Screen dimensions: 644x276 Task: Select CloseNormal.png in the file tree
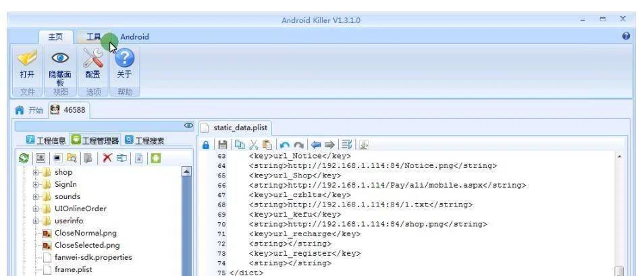click(85, 233)
